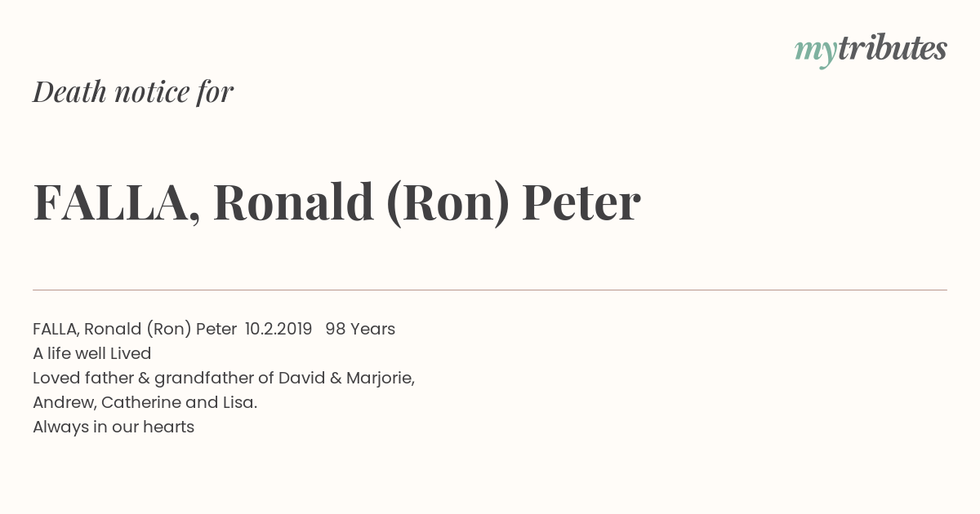Click the small "FALLA, Ronald (Ron) Peter" body text
980x514 pixels.
[x=135, y=329]
